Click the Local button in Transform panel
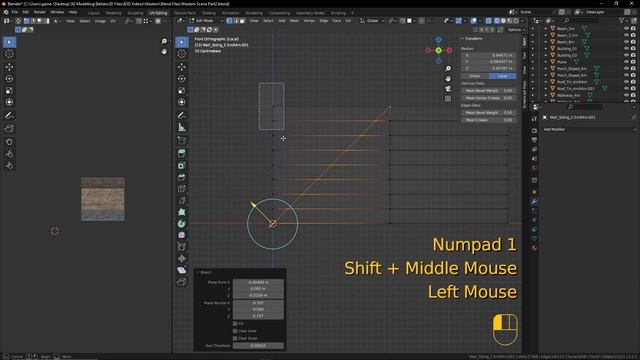640x360 pixels. click(x=502, y=76)
